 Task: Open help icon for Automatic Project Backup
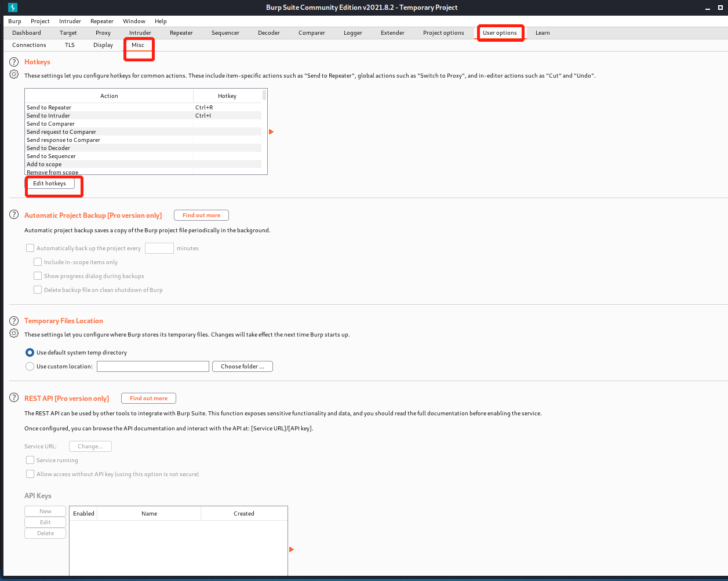(x=14, y=215)
